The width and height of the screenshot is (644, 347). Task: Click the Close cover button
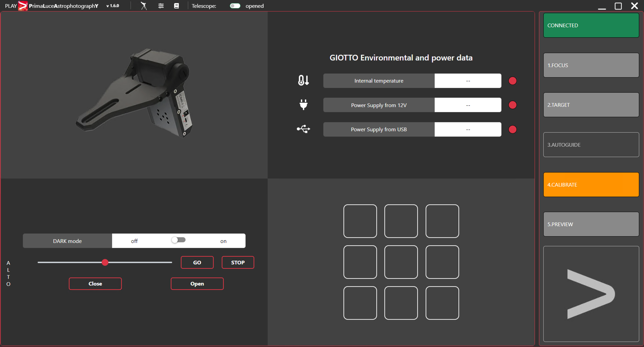(x=95, y=284)
